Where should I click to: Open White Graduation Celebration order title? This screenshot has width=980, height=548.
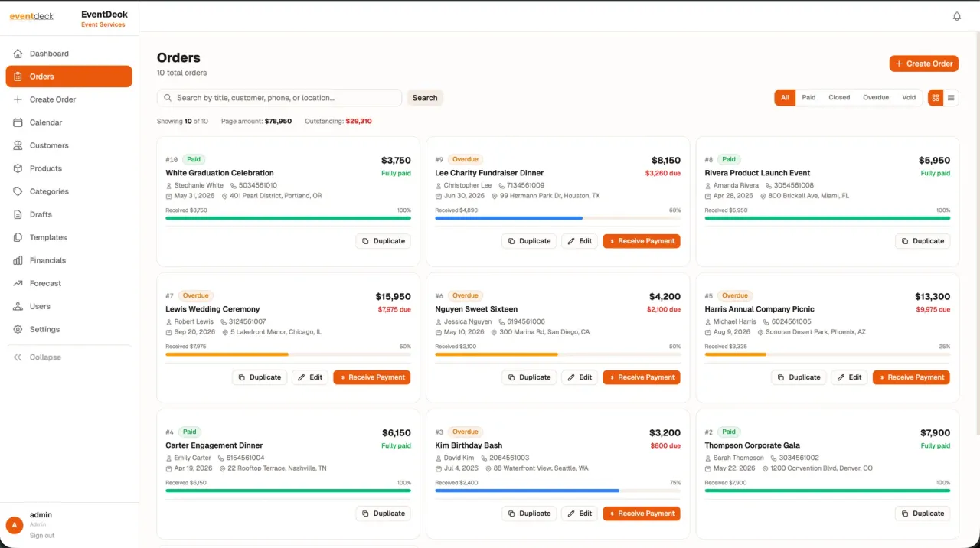pos(220,173)
